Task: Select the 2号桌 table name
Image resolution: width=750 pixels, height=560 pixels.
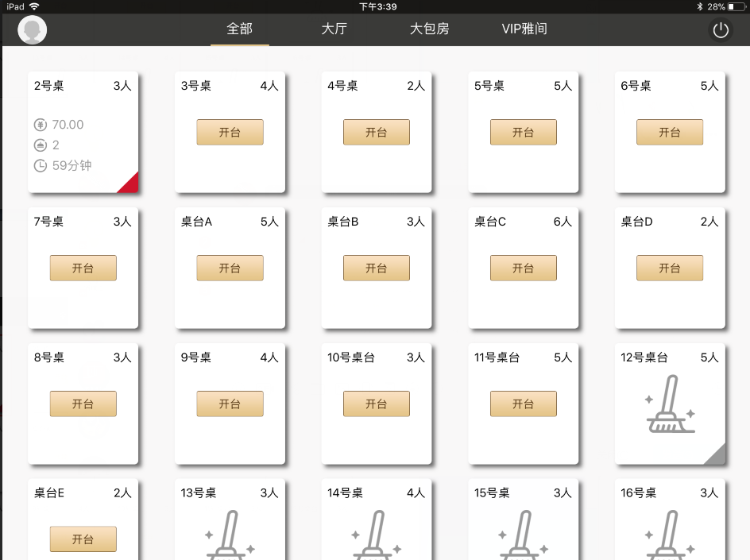Action: point(48,86)
